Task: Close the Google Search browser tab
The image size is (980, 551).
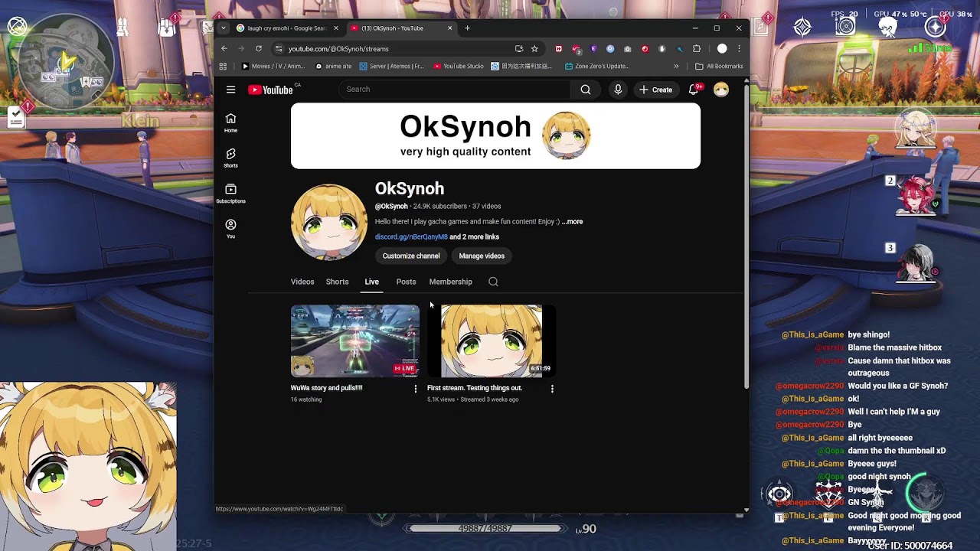Action: [x=335, y=28]
